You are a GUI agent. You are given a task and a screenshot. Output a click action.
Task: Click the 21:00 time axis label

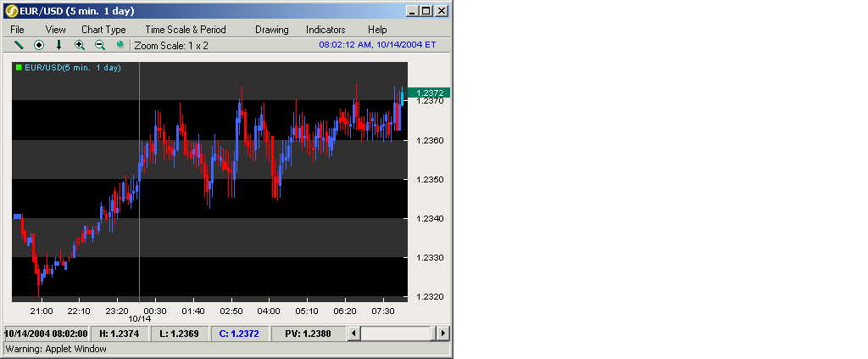[42, 311]
